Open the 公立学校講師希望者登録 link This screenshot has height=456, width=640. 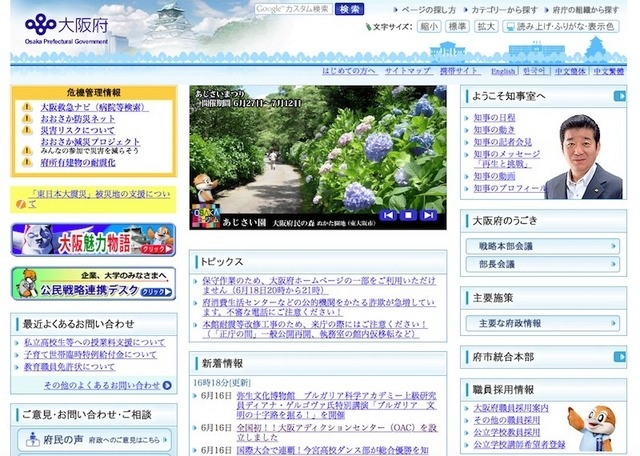click(520, 445)
